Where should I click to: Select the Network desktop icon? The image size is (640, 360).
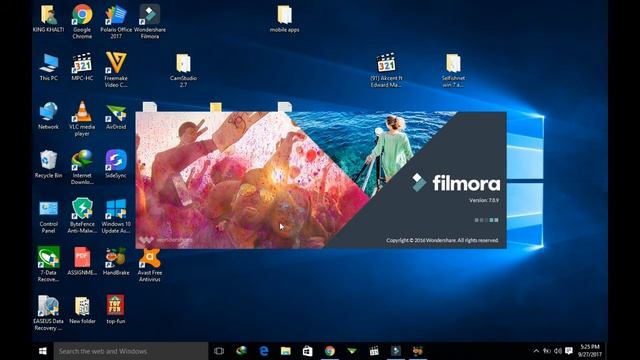[48, 116]
